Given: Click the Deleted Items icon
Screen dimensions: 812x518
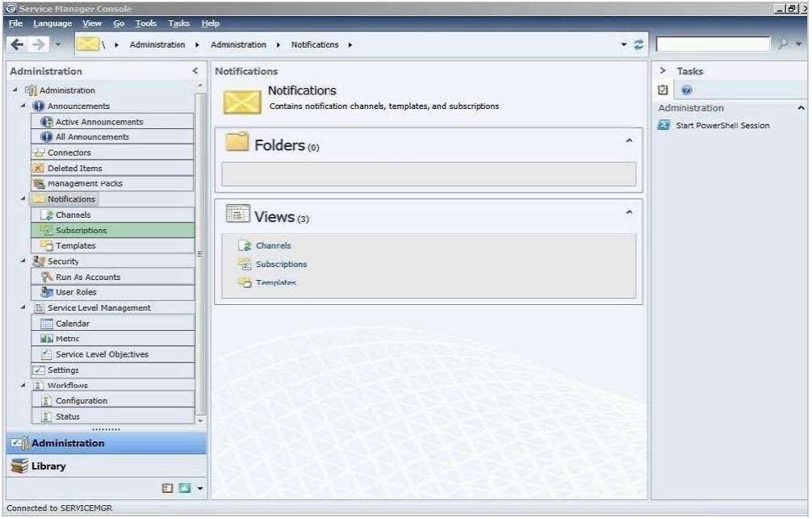Looking at the screenshot, I should (x=38, y=168).
